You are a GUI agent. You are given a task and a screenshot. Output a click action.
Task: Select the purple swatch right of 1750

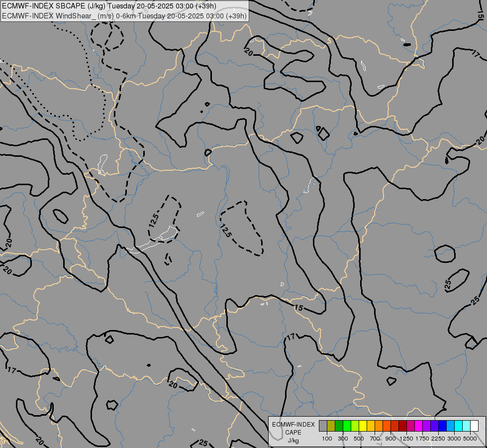click(426, 426)
